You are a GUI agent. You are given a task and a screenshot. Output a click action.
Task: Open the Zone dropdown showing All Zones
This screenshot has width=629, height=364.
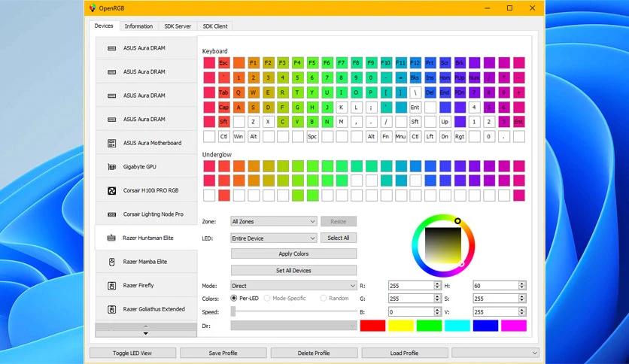coord(274,221)
